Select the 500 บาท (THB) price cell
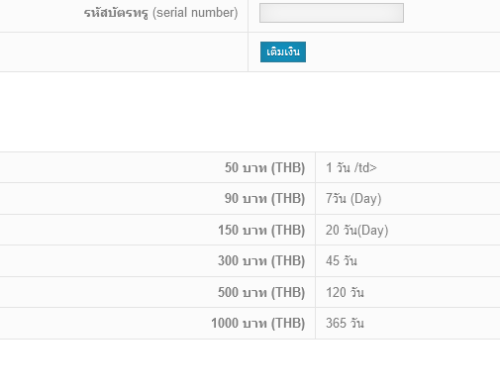Screen dimensions: 500x392 coord(157,292)
